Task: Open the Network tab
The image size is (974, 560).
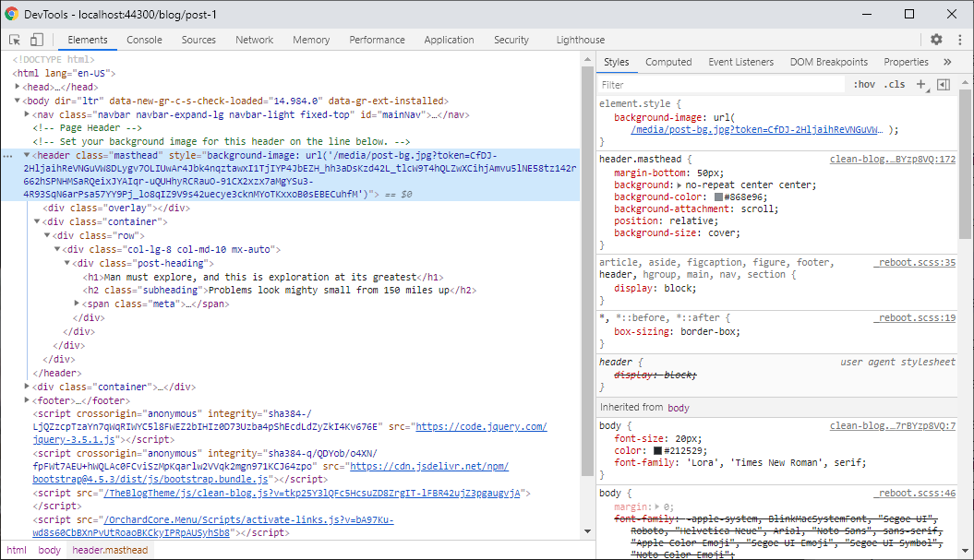Action: 254,40
